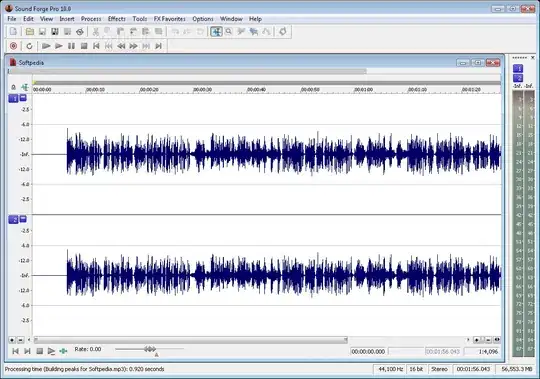Click the playback Rate scrub slider

(x=149, y=349)
